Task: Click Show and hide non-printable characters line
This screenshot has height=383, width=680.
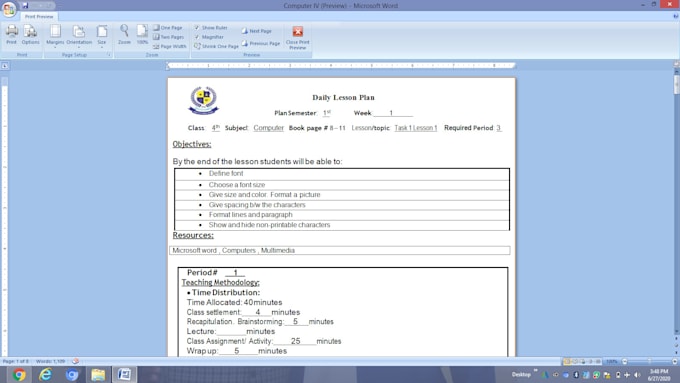Action: pos(269,225)
